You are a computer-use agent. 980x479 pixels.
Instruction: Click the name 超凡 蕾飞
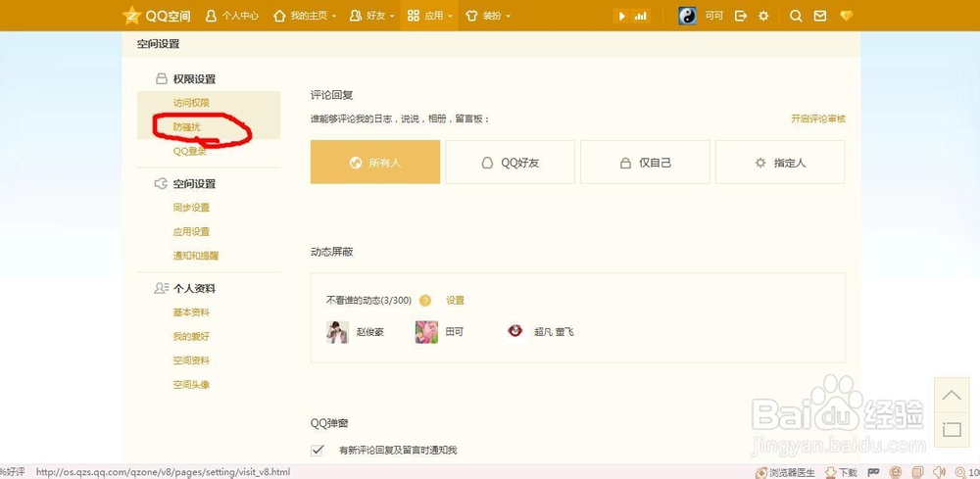554,332
